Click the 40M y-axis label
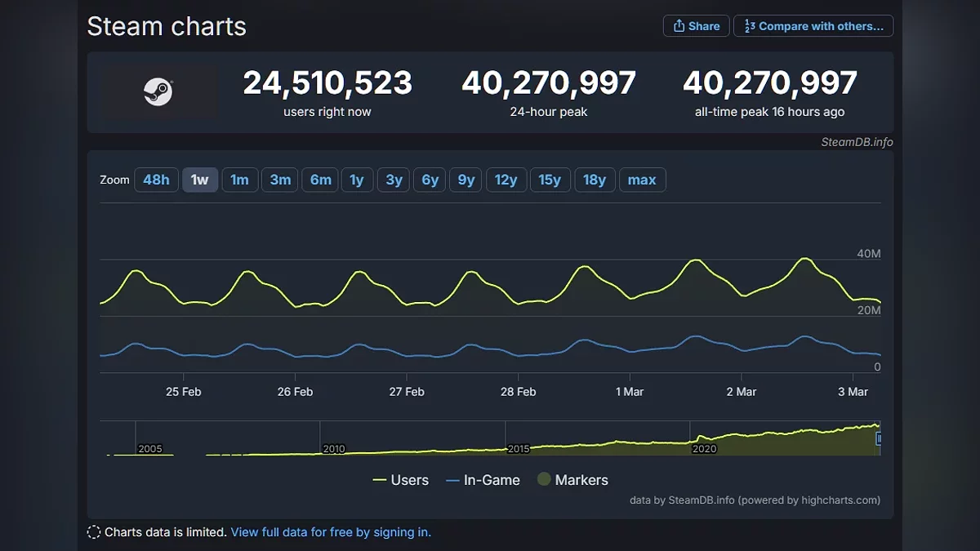Screen dimensions: 980x551 [869, 254]
